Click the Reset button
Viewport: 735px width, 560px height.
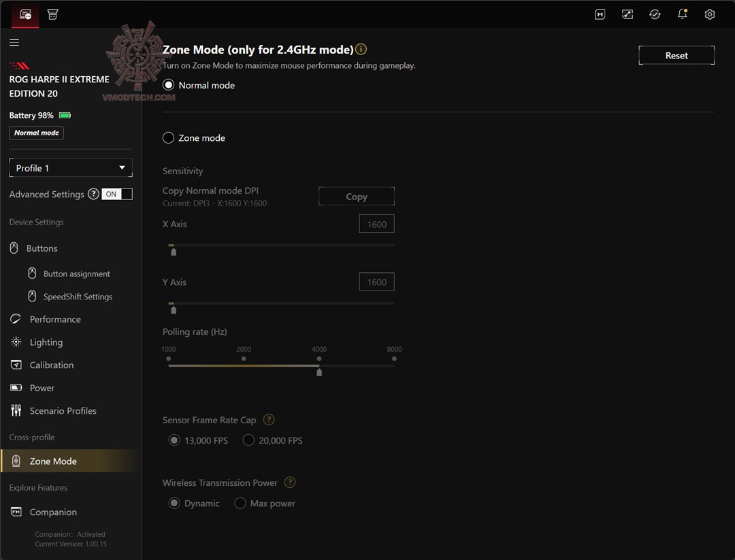[676, 55]
